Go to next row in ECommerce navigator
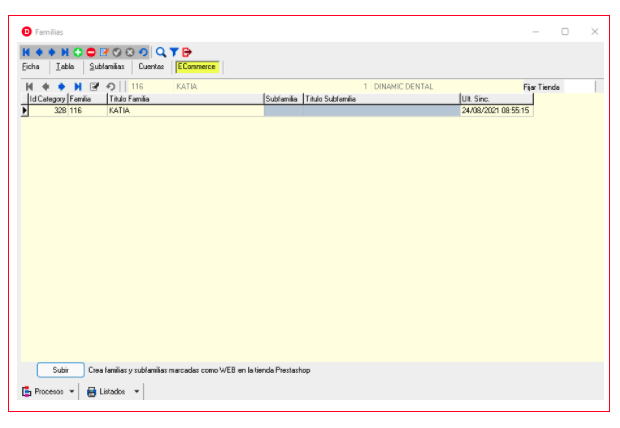 tap(62, 87)
